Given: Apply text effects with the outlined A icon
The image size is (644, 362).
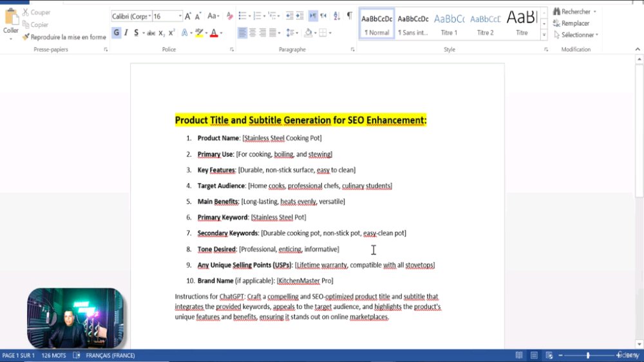Looking at the screenshot, I should (184, 33).
